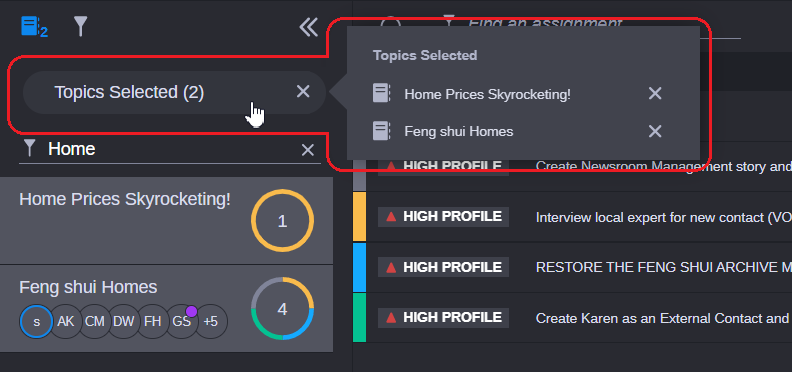Expand the +5 more members badge
This screenshot has height=372, width=792.
click(211, 321)
